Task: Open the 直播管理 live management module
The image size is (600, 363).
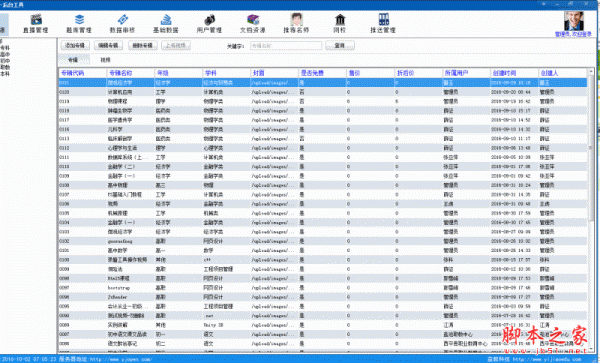Action: (36, 24)
